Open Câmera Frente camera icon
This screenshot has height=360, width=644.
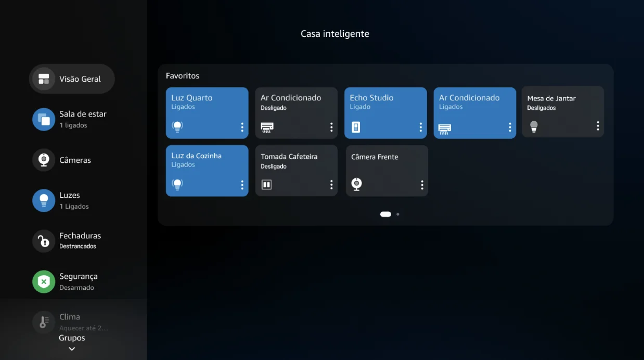click(x=356, y=184)
